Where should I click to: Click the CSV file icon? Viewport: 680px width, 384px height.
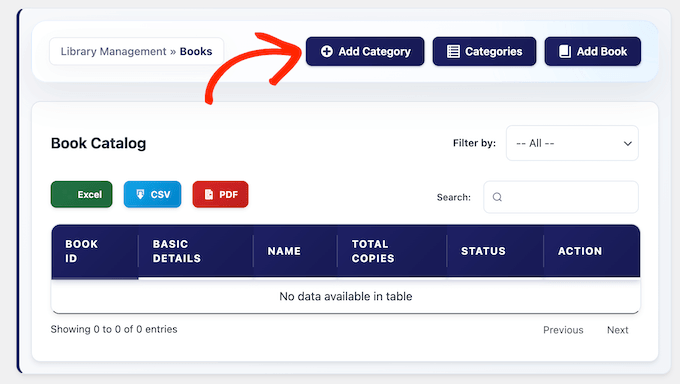140,194
